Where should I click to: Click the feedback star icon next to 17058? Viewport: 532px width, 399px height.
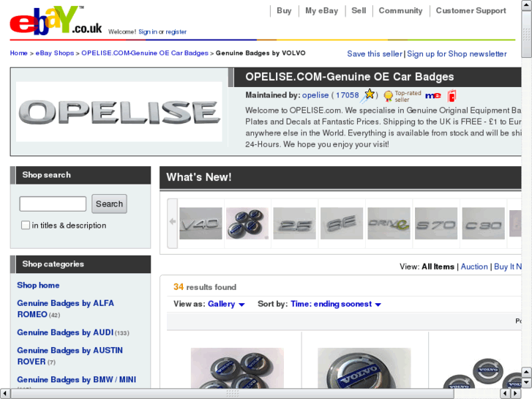click(x=368, y=95)
